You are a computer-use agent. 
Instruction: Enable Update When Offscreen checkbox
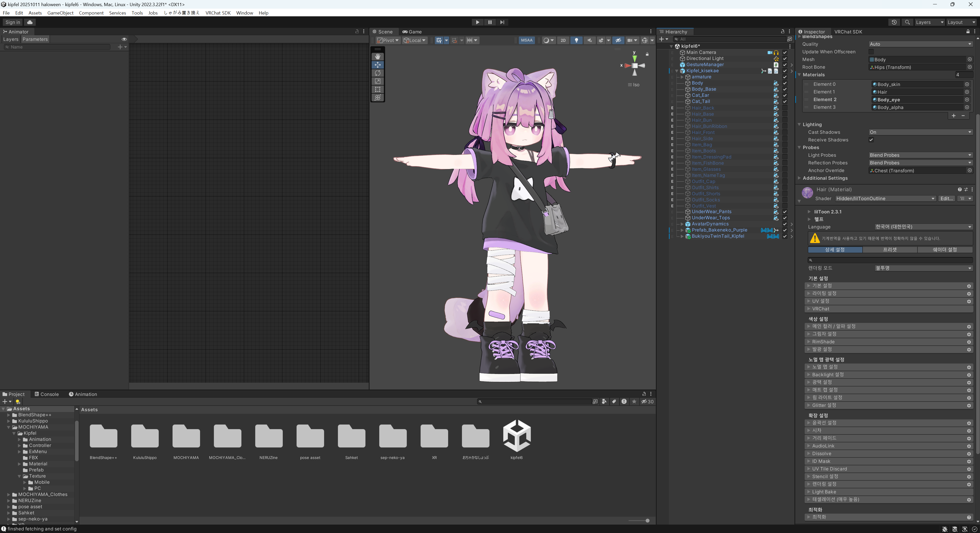point(871,52)
